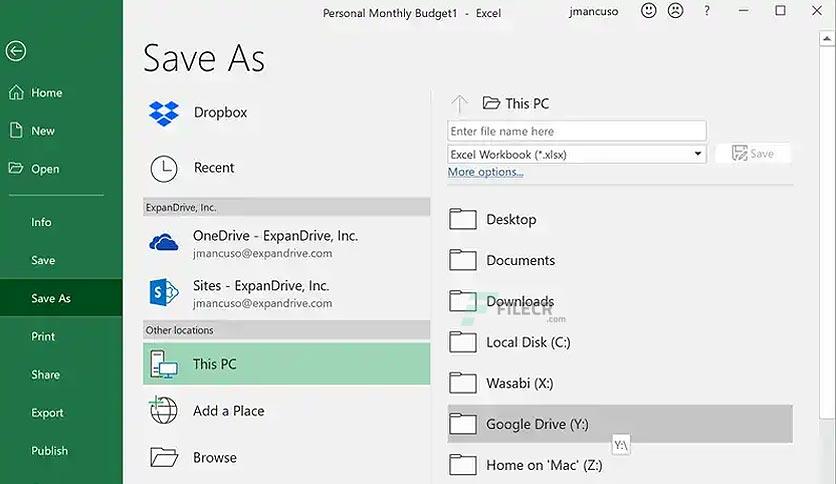Click the Wasabi (X:) folder icon
Viewport: 836px width, 484px height.
463,383
